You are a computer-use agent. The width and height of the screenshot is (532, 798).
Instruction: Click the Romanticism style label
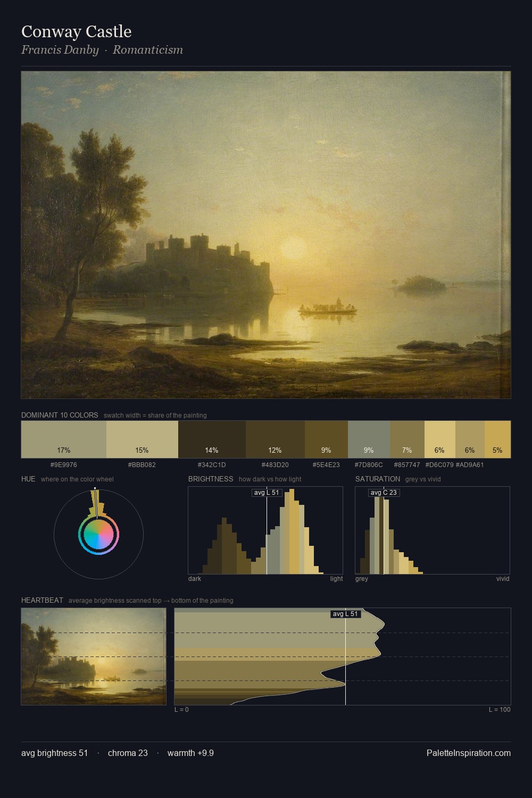pos(148,50)
